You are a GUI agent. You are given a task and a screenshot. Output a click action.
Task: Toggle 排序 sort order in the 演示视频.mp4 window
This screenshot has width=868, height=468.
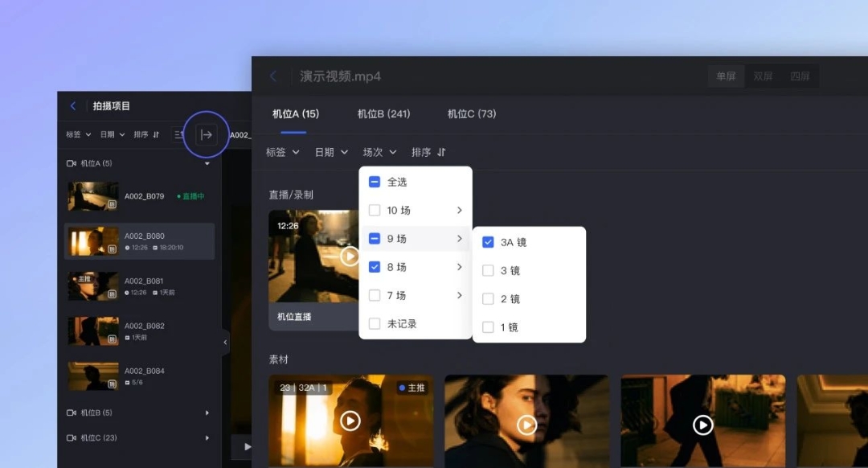pos(428,152)
